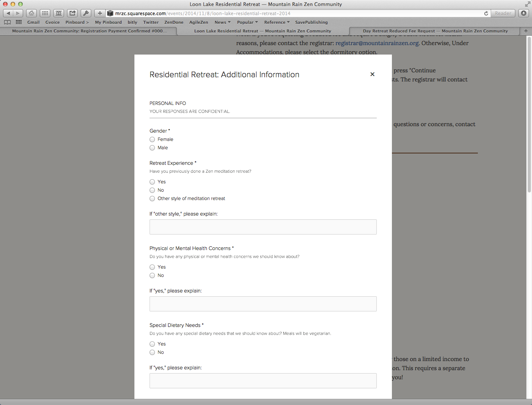Show Top Sites grid icon in toolbar
This screenshot has height=405, width=532.
pyautogui.click(x=45, y=13)
